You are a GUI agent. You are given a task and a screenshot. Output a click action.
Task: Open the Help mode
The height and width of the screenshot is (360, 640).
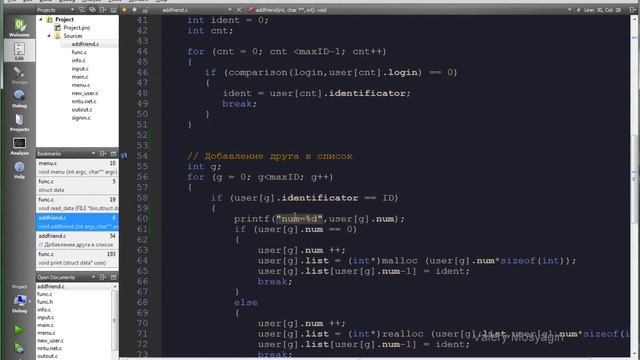[x=19, y=169]
